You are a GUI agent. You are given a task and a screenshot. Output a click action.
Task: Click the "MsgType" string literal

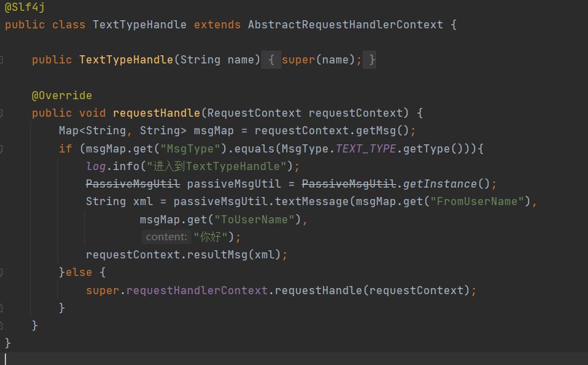[x=190, y=149]
